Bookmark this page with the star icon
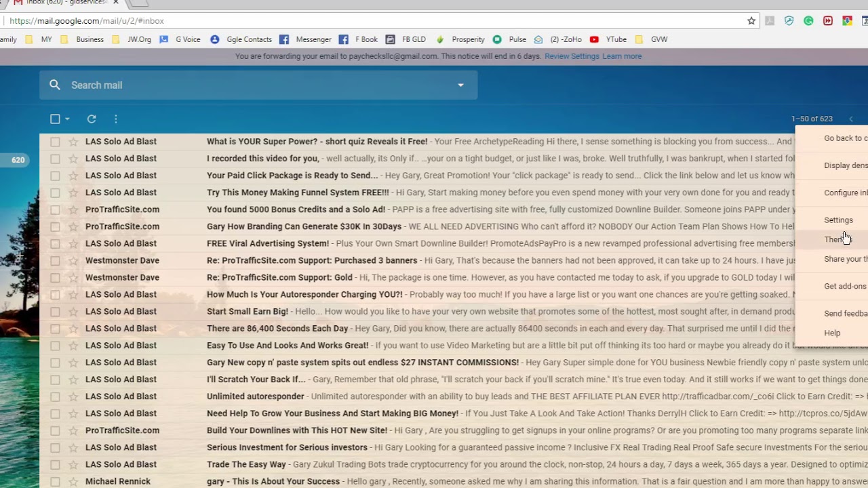Viewport: 868px width, 488px height. (x=751, y=21)
